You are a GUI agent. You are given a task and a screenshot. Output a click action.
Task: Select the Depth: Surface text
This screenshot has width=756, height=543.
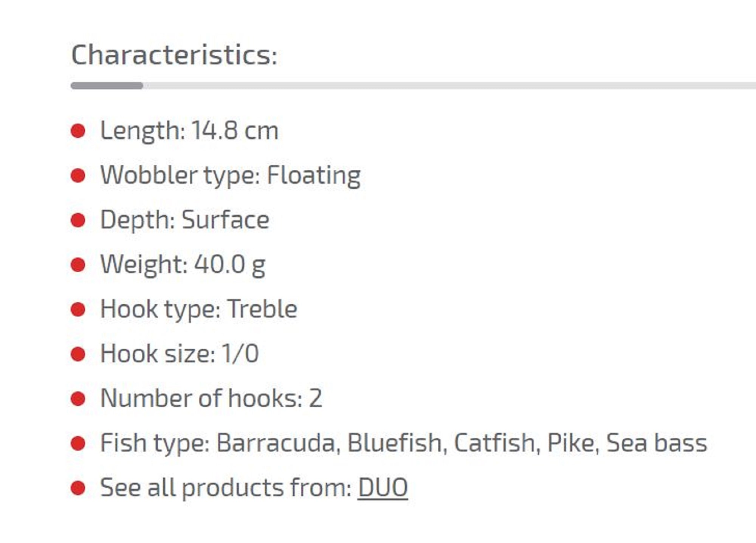(184, 220)
